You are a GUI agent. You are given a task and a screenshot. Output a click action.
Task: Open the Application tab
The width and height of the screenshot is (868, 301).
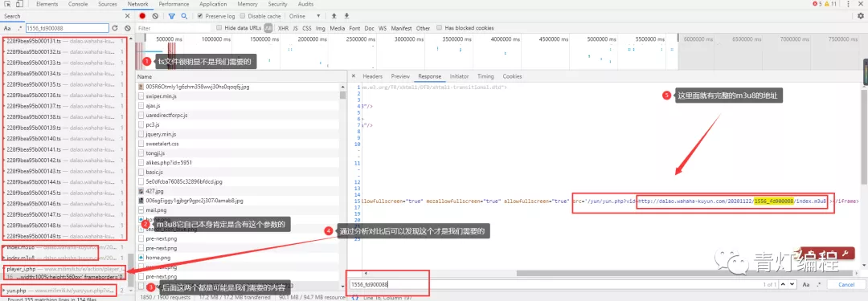213,4
